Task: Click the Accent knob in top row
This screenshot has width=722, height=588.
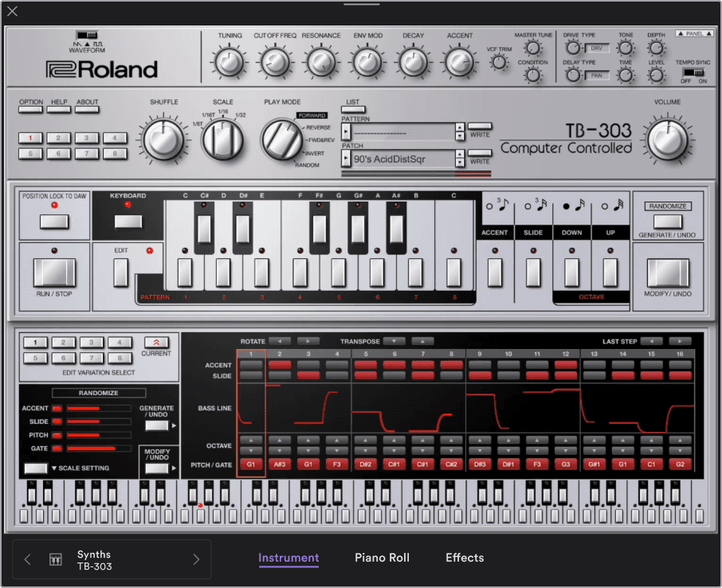Action: coord(459,63)
